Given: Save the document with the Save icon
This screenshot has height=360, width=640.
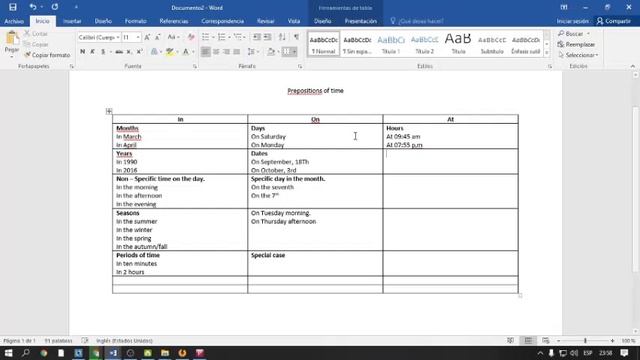Looking at the screenshot, I should (13, 7).
